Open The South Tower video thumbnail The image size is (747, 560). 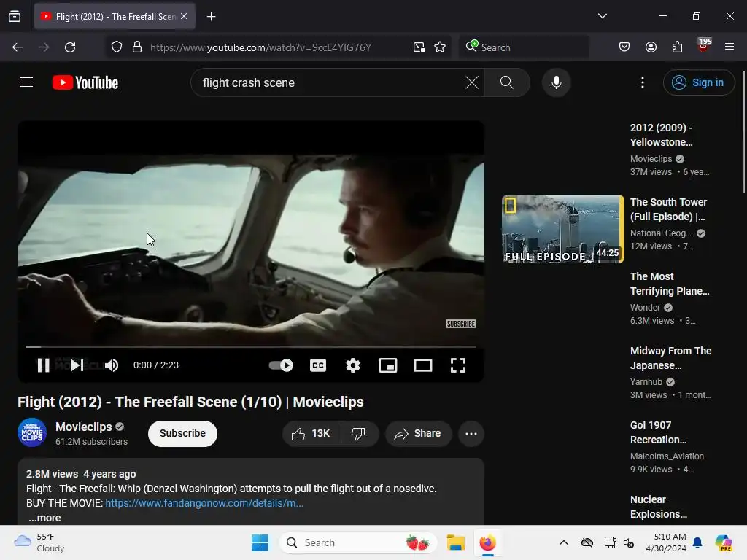coord(562,228)
